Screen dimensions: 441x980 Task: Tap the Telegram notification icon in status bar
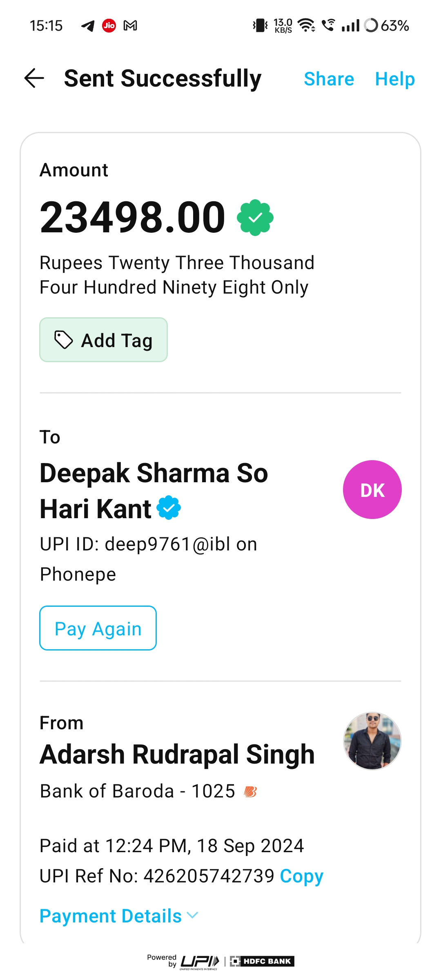click(x=88, y=26)
